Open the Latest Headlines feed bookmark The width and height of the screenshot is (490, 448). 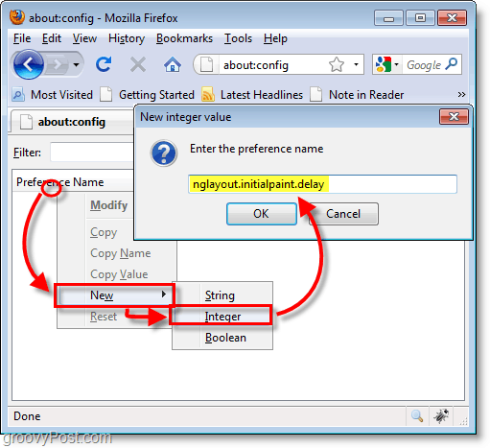(x=252, y=95)
